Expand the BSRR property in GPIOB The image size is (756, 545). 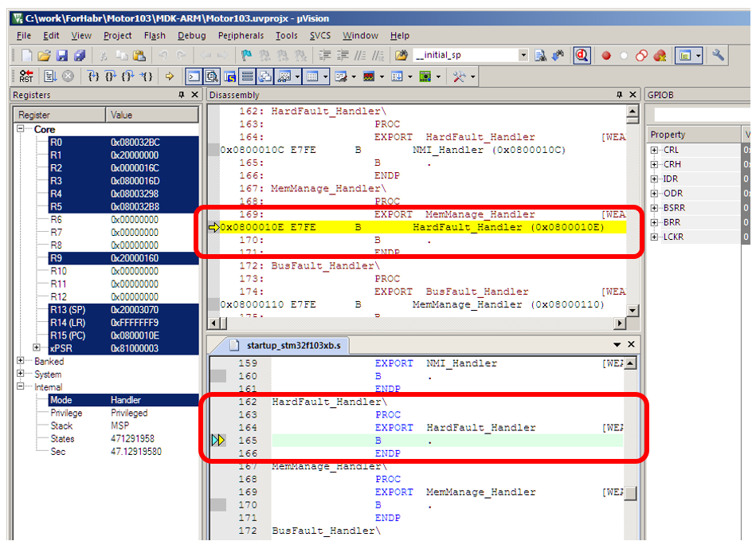[654, 208]
